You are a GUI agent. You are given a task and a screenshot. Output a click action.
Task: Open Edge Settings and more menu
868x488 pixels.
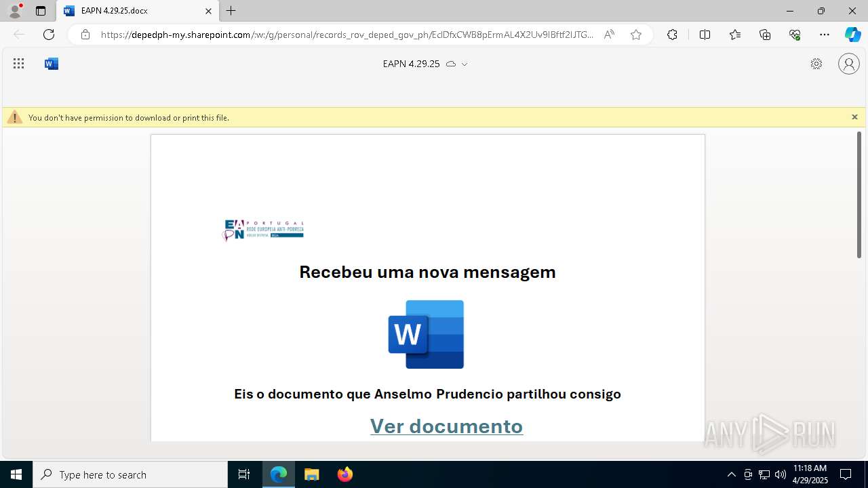[x=825, y=35]
